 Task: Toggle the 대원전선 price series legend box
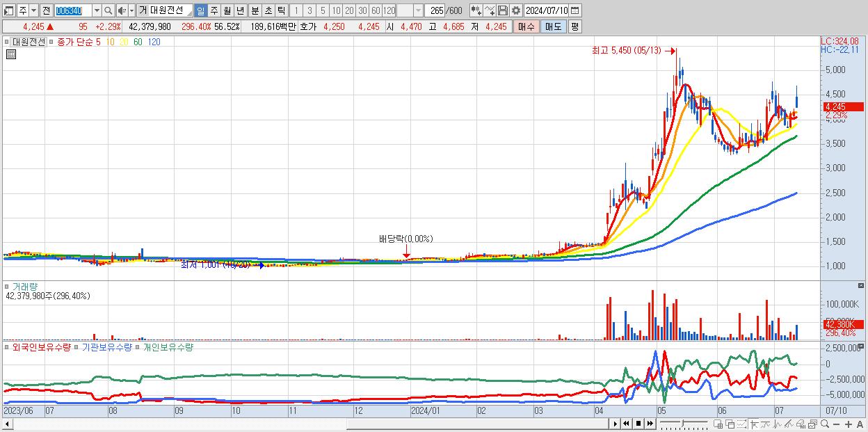click(8, 42)
